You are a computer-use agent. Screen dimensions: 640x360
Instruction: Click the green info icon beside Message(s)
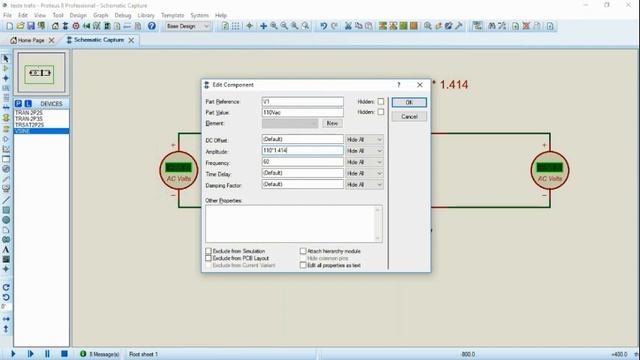[83, 353]
